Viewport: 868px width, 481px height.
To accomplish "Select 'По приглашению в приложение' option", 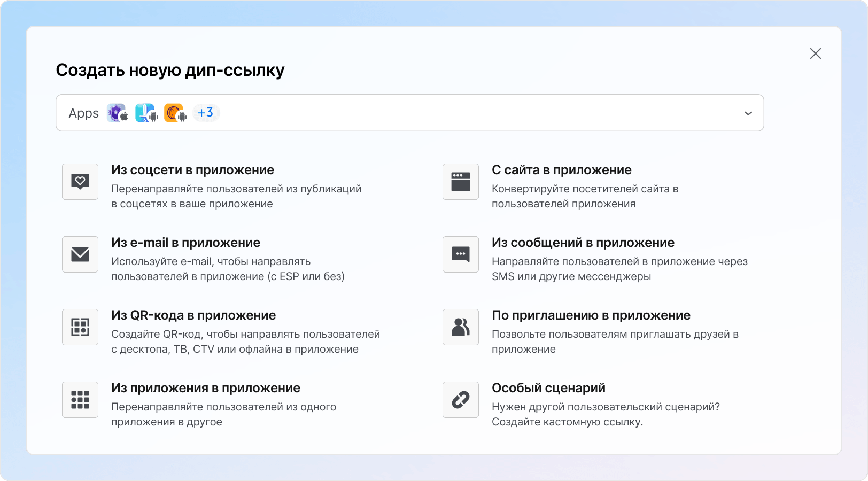I will click(x=591, y=315).
